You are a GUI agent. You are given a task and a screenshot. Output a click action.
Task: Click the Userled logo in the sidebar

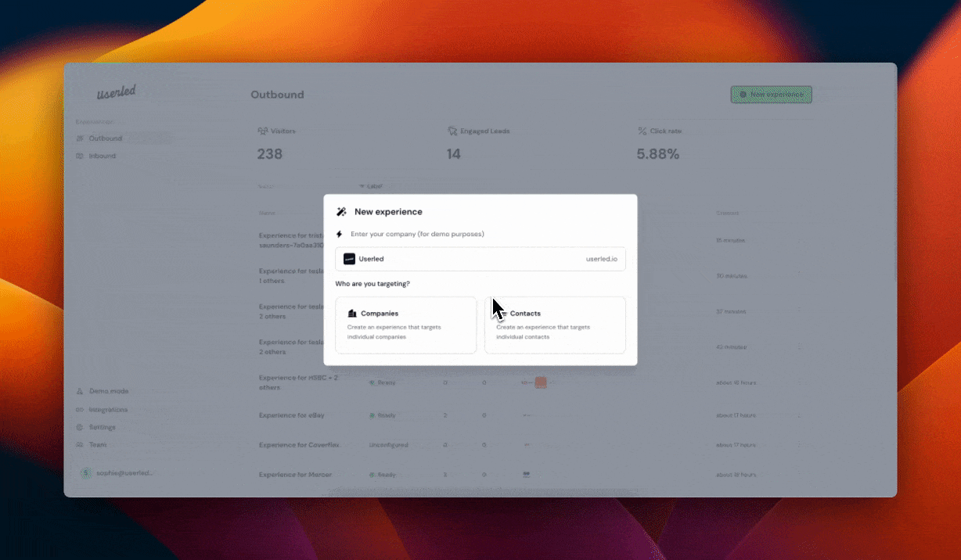point(117,92)
